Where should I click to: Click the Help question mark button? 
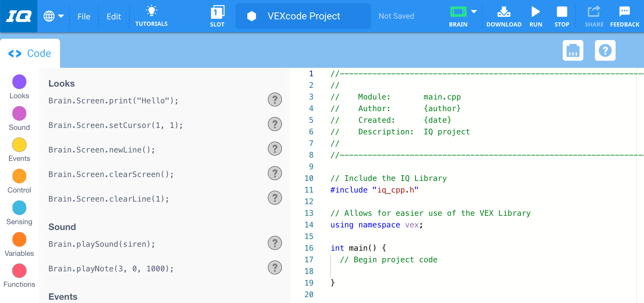(x=605, y=50)
